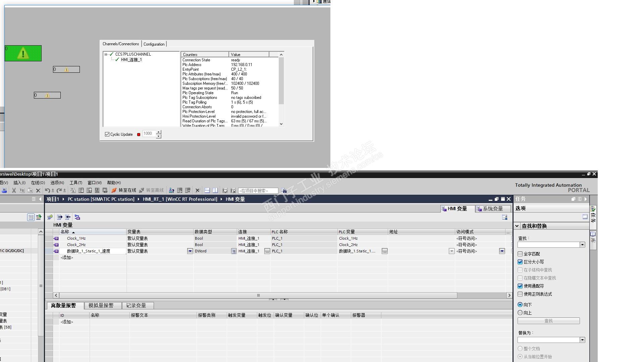The image size is (644, 362).
Task: Click the Go online (转至在线) icon
Action: pos(114,190)
